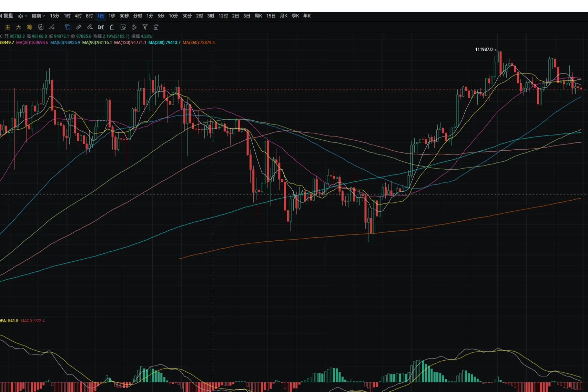Open the 周期 period dropdown
588x392 pixels.
(x=38, y=16)
